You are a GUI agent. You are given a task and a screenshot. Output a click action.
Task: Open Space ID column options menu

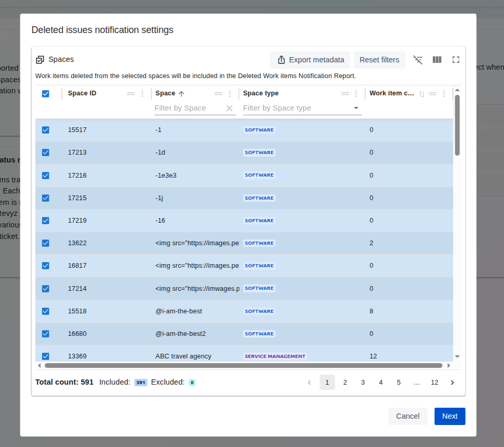tap(143, 94)
